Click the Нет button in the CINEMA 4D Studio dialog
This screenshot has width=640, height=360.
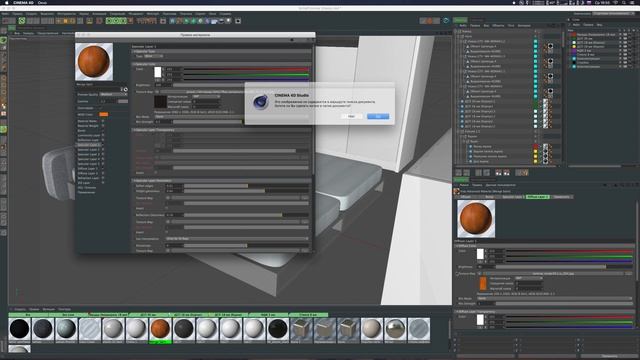tap(351, 116)
